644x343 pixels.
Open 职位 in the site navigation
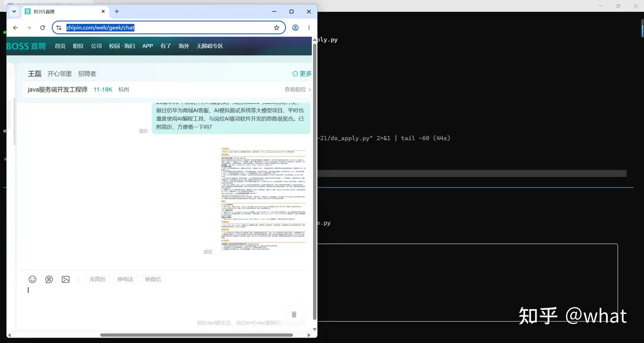click(78, 46)
